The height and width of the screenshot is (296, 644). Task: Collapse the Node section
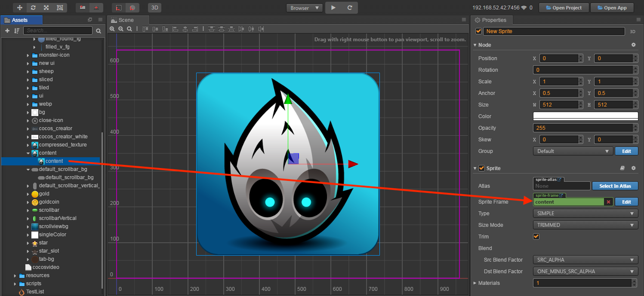[x=475, y=45]
